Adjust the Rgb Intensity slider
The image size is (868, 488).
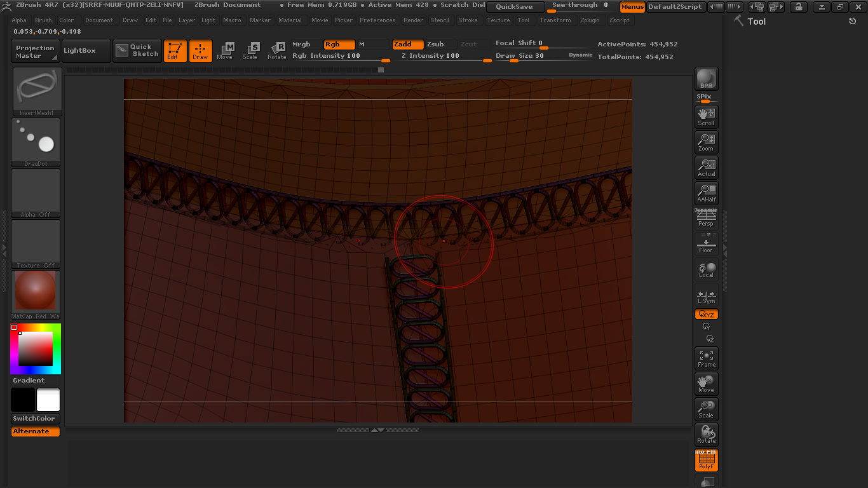click(x=341, y=56)
